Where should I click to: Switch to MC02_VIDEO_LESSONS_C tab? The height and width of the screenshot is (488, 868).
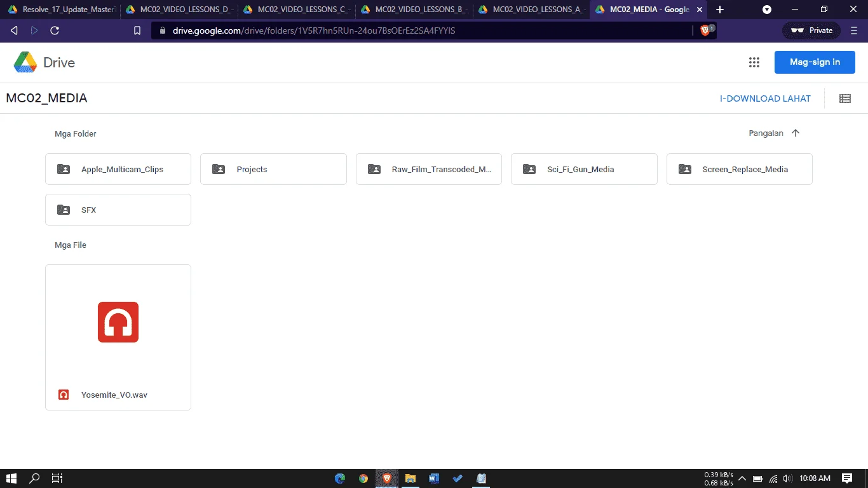[297, 10]
